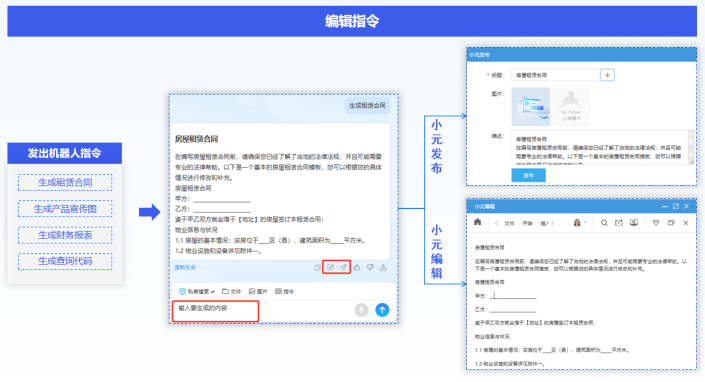Click the uploaded blue picture thumbnail

[531, 107]
